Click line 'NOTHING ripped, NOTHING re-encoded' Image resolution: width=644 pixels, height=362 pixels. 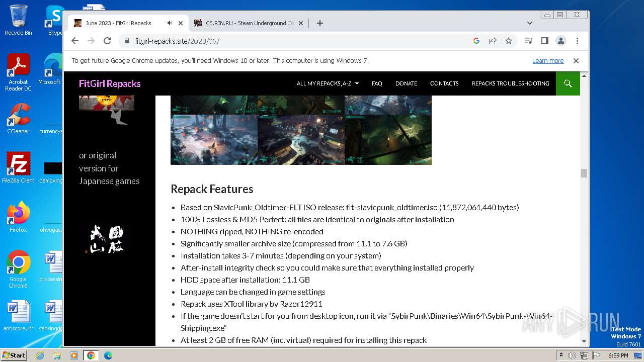[252, 231]
